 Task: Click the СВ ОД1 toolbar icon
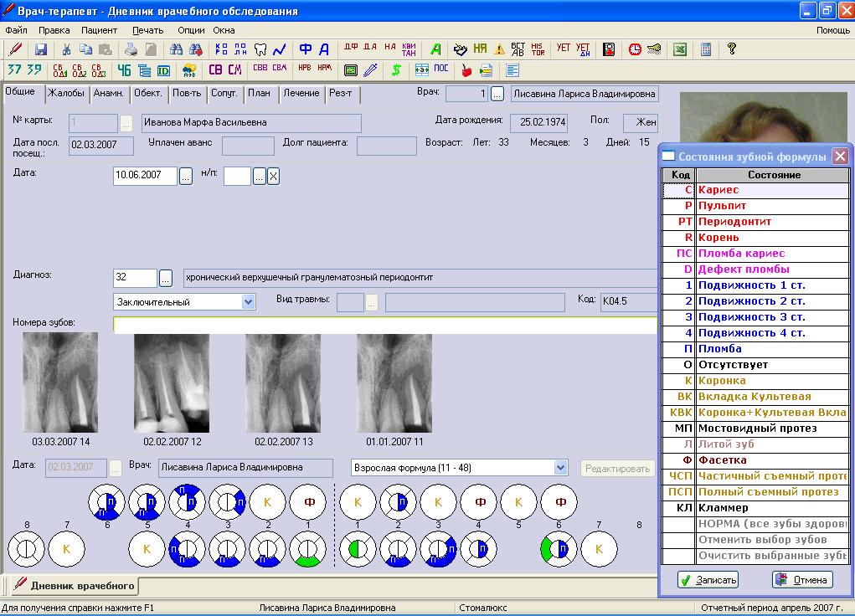(60, 70)
